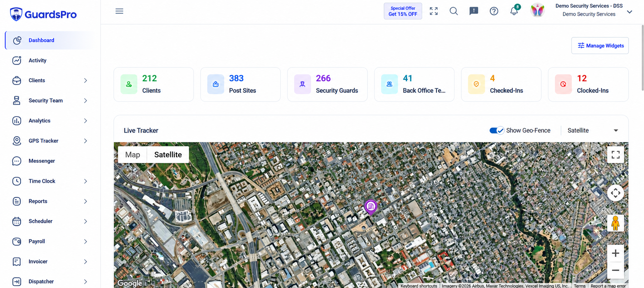Click the Checked-Ins yellow icon

pyautogui.click(x=476, y=84)
